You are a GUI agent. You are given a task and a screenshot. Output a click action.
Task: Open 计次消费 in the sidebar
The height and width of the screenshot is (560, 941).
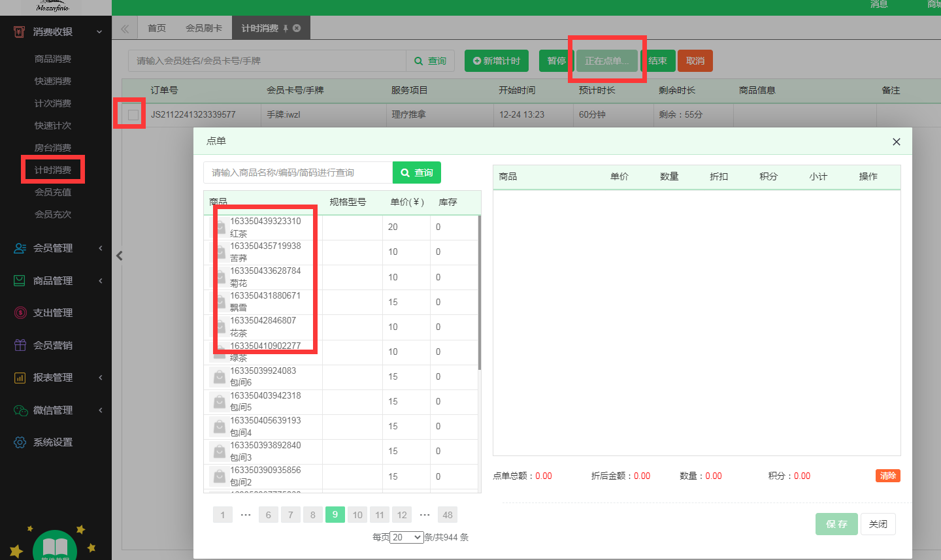(x=53, y=103)
